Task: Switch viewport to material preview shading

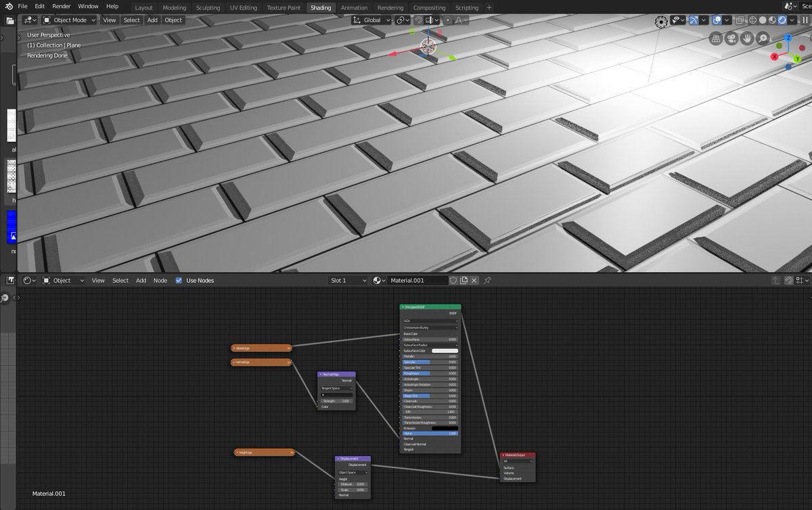Action: point(772,20)
